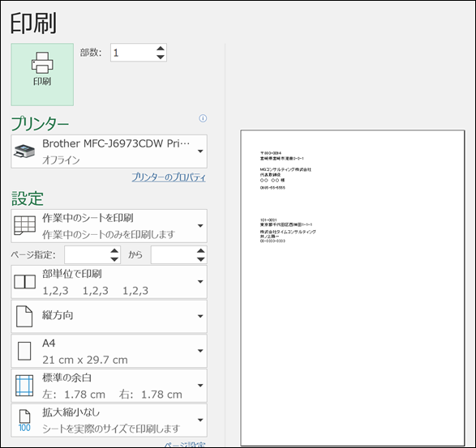
Task: Decrease the ending page number
Action: coord(200,259)
